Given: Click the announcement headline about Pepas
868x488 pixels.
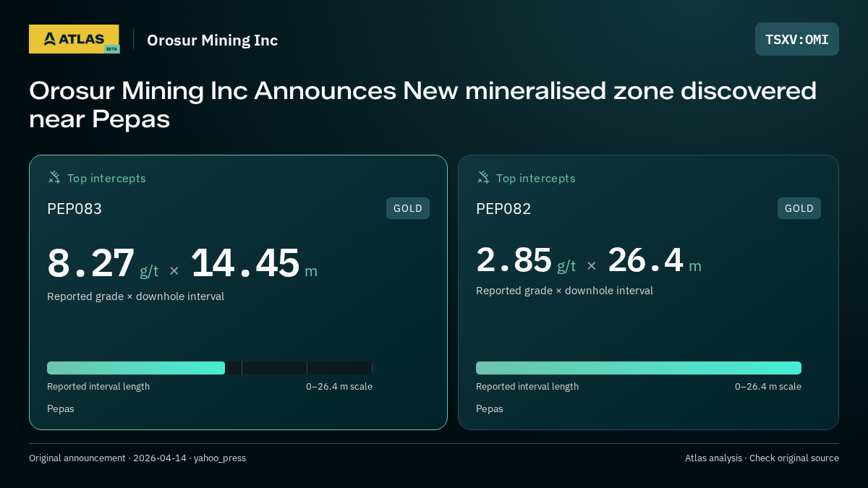Looking at the screenshot, I should tap(423, 105).
